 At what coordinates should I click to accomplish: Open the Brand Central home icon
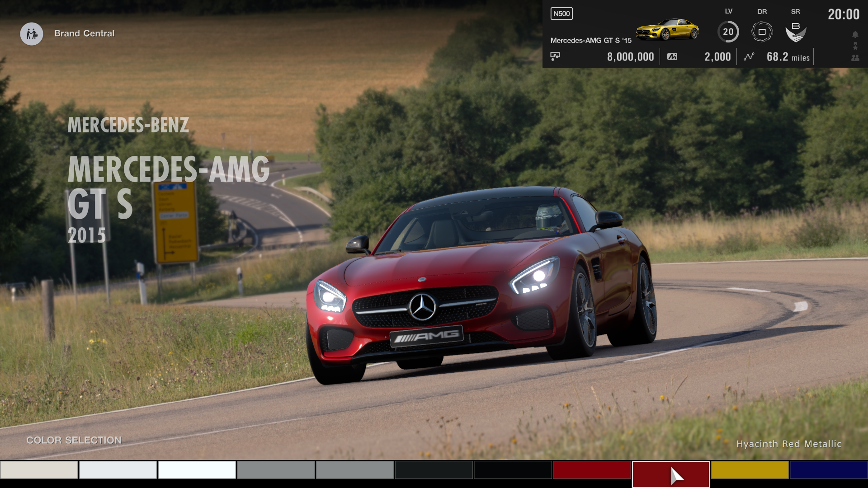point(32,34)
